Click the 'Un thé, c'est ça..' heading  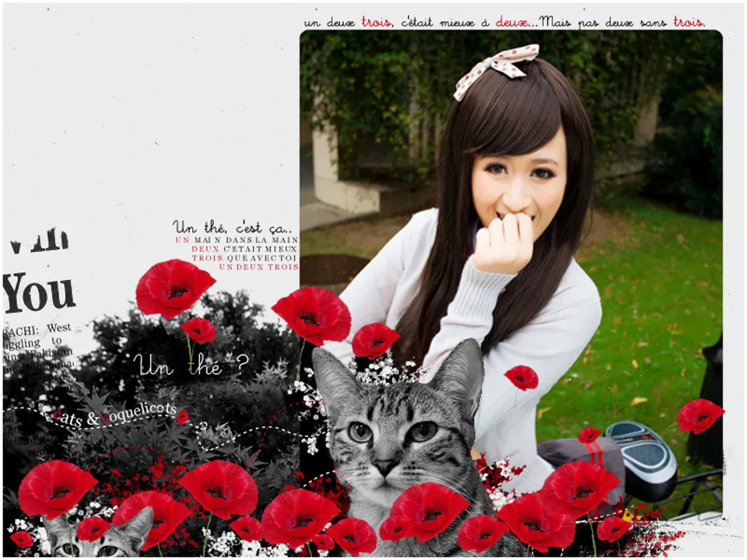coord(233,228)
